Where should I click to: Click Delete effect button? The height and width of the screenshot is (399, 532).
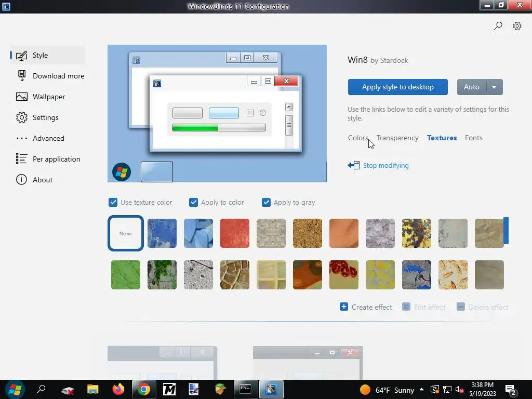pyautogui.click(x=483, y=307)
